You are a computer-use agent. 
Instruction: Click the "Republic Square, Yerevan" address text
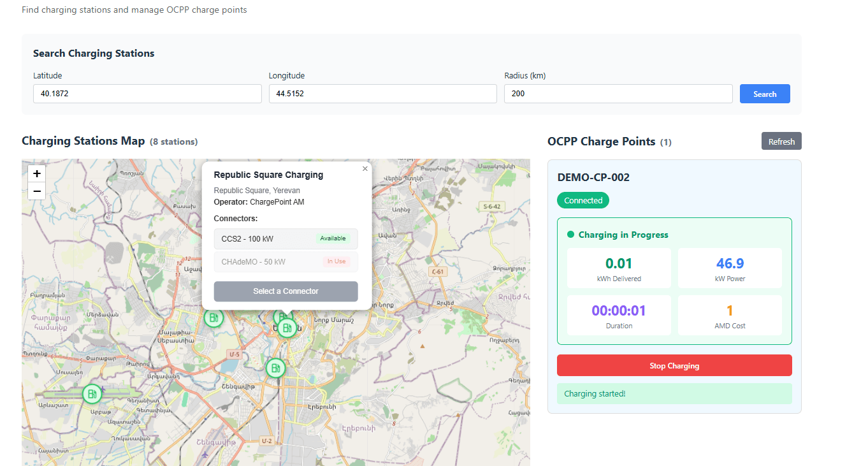tap(257, 191)
